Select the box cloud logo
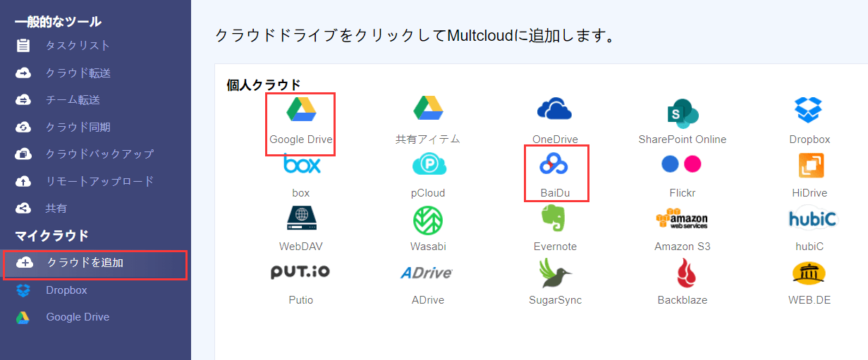 [302, 164]
